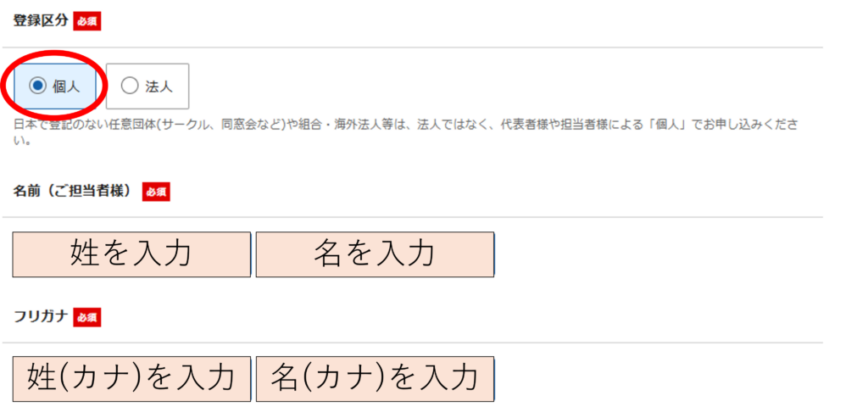This screenshot has width=868, height=418.
Task: Click the フリガナ section heading
Action: pyautogui.click(x=41, y=317)
